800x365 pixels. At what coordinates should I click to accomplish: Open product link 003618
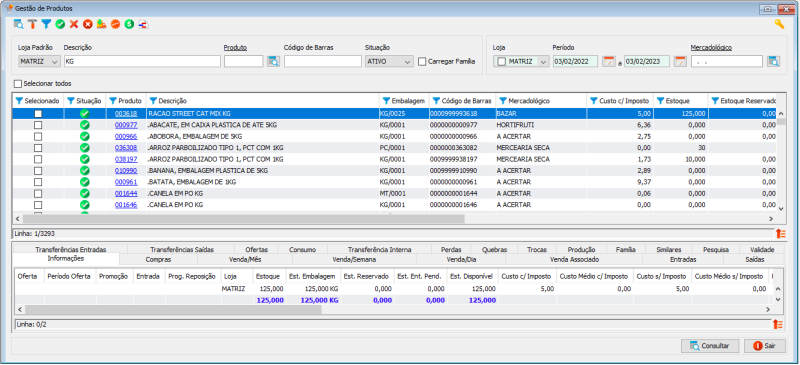point(126,113)
